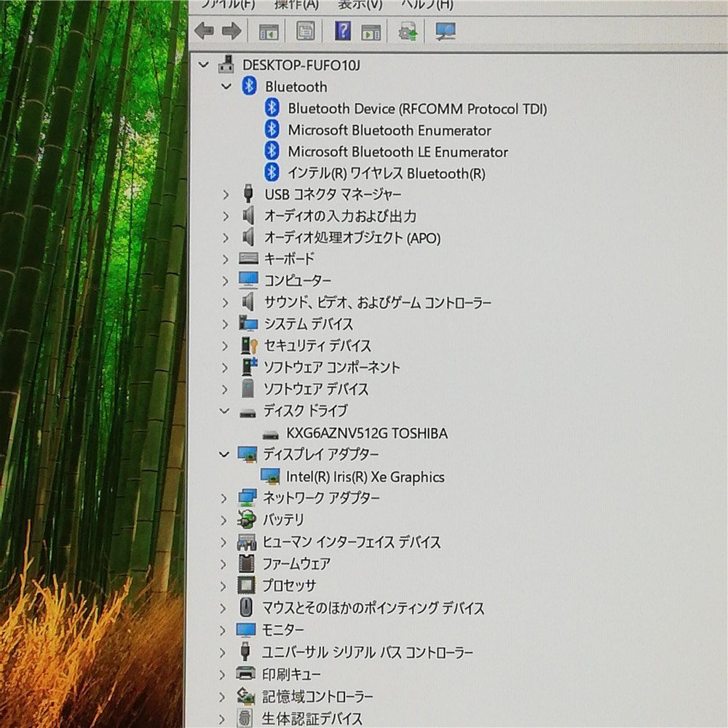Open the 表示(V) menu
This screenshot has width=728, height=728.
pyautogui.click(x=360, y=4)
